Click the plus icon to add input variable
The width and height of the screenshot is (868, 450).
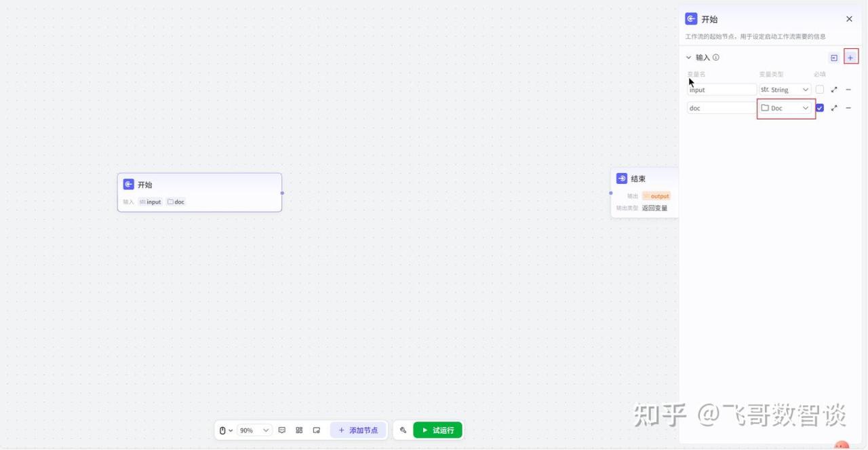[x=850, y=58]
